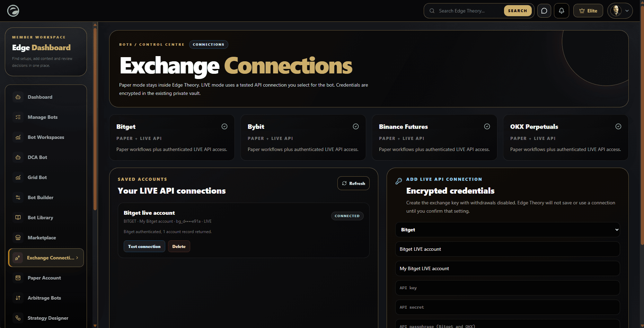Click the Paper Account icon
644x328 pixels.
[x=18, y=278]
